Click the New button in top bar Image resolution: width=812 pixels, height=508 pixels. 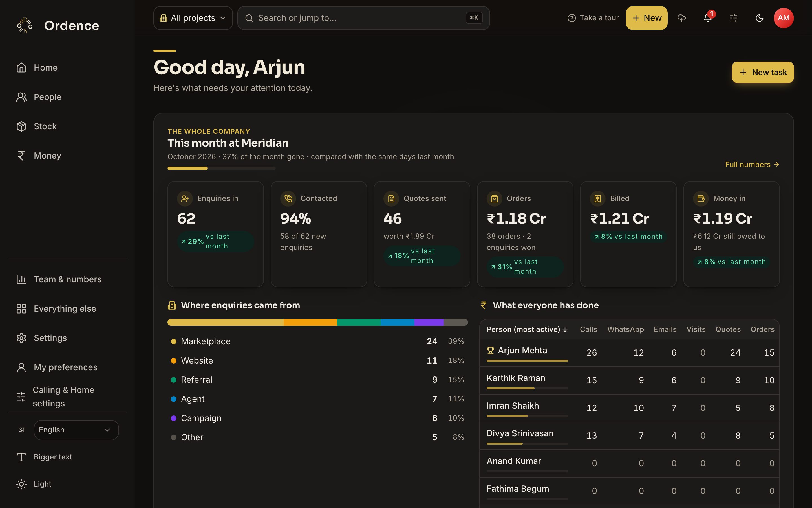pos(646,18)
